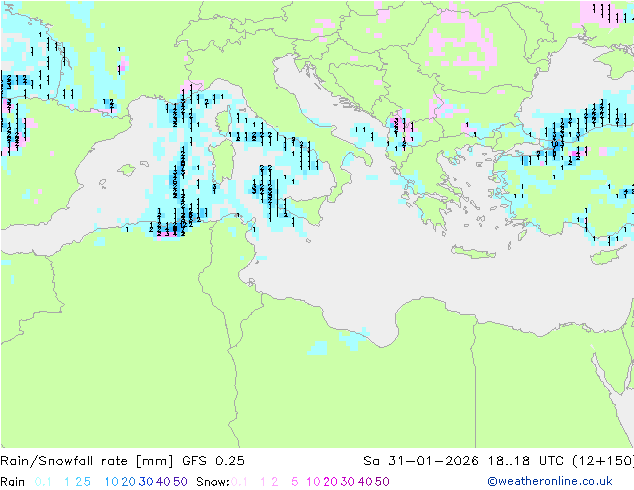Click the island of Cyprus on map

pyautogui.click(x=607, y=256)
